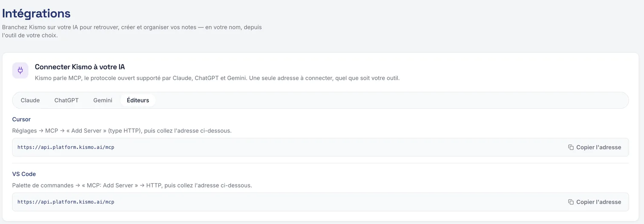This screenshot has width=644, height=224.
Task: Select the Éditeurs tab
Action: click(138, 100)
